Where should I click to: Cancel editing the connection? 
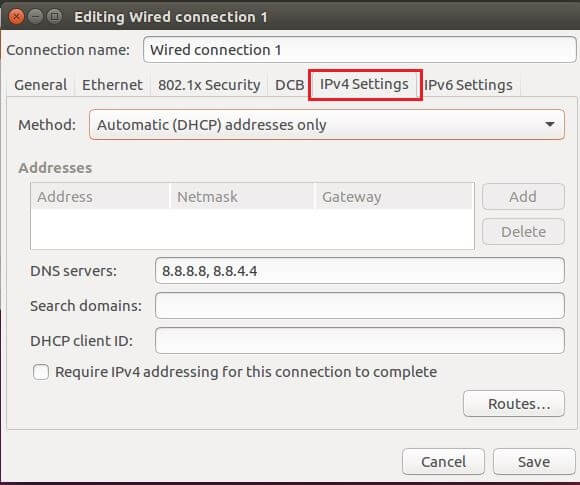tap(443, 462)
